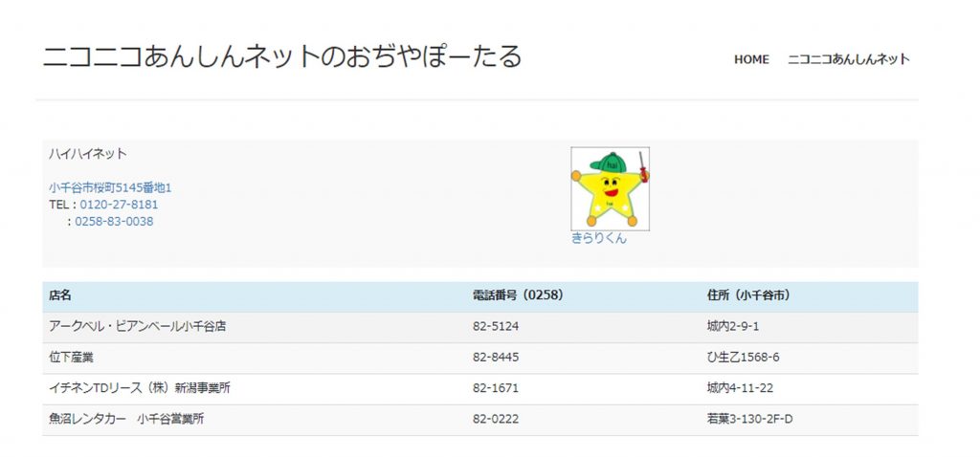The height and width of the screenshot is (457, 980).
Task: Call toll-free number 0120-27-8181
Action: [119, 205]
